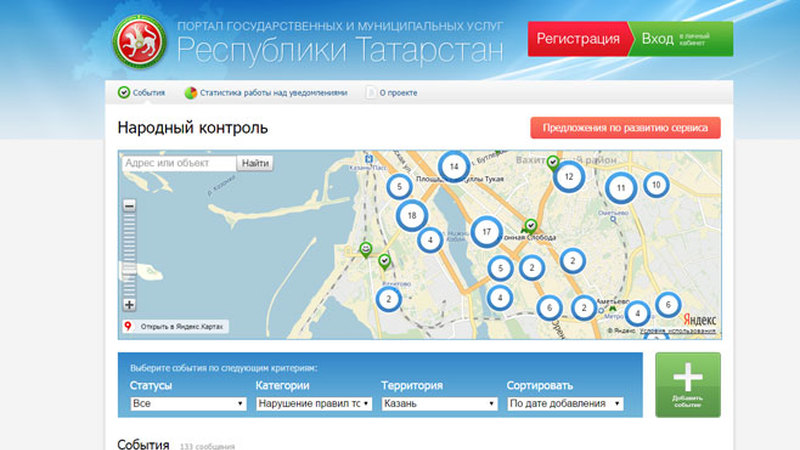The height and width of the screenshot is (450, 800).
Task: Click the Tatarstan coat of arms logo
Action: tap(138, 42)
